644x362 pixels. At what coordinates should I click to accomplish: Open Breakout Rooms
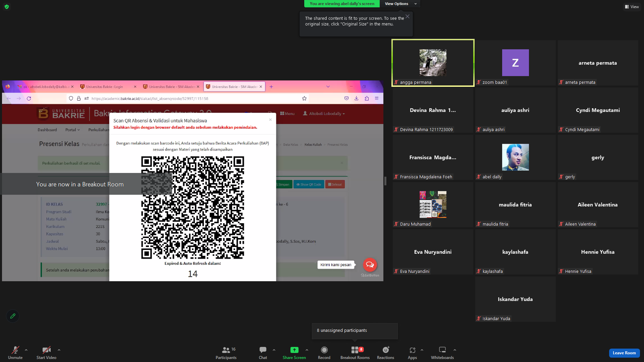point(355,353)
